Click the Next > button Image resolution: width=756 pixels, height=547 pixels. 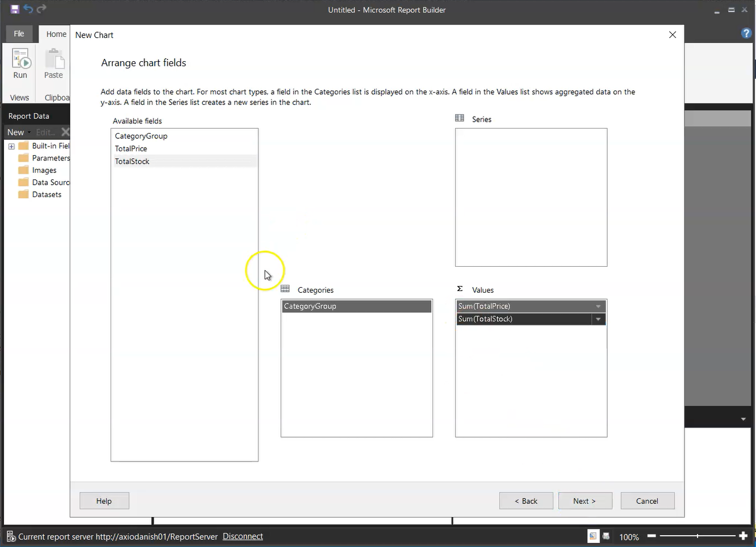584,501
